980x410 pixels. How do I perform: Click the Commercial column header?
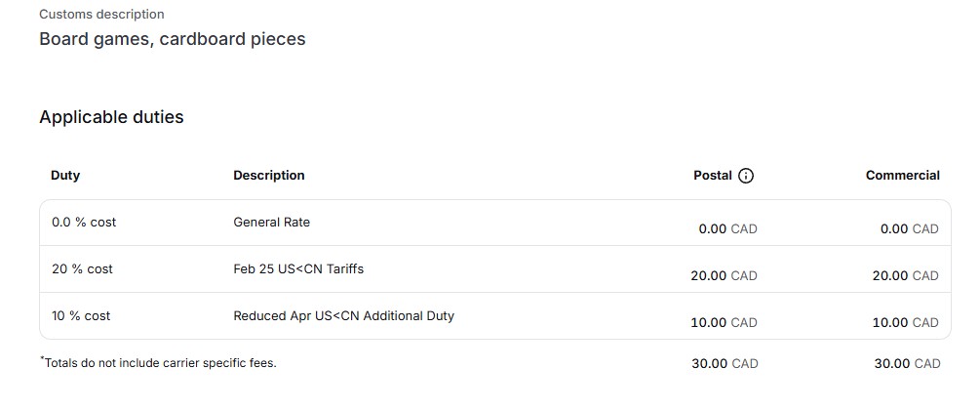902,176
